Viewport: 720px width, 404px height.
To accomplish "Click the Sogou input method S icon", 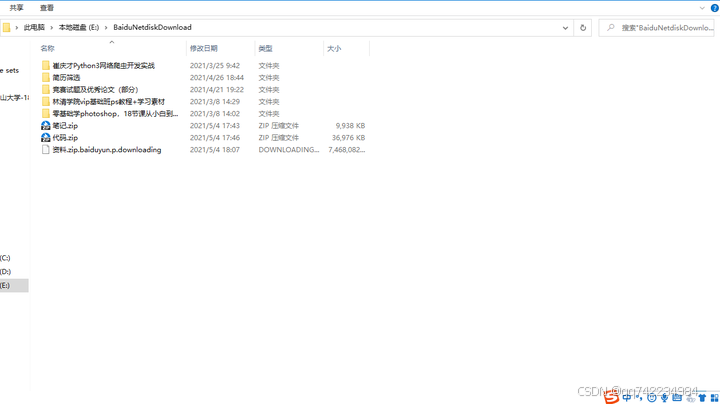I will click(x=611, y=397).
